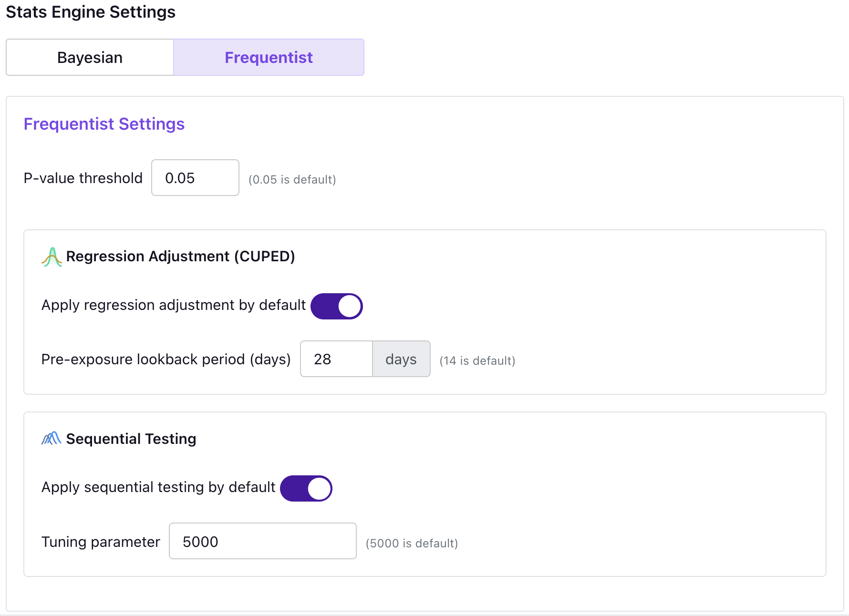Screen dimensions: 849x616
Task: Click the "(0.05 is default)" hint text
Action: coord(292,180)
